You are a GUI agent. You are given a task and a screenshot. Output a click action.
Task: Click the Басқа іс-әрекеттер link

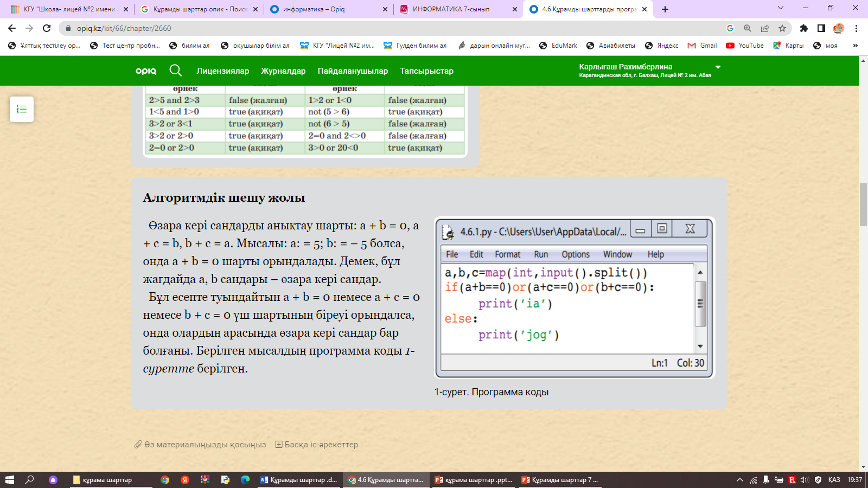click(321, 445)
